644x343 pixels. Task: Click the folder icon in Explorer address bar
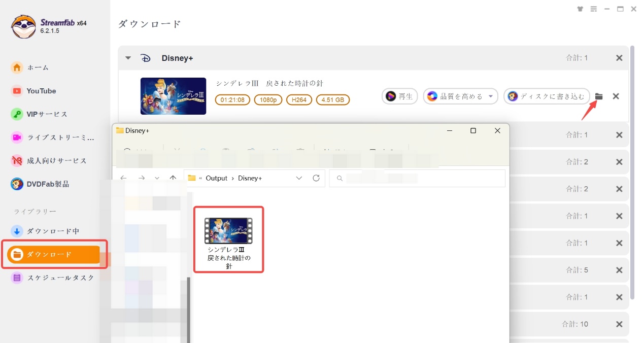tap(192, 178)
